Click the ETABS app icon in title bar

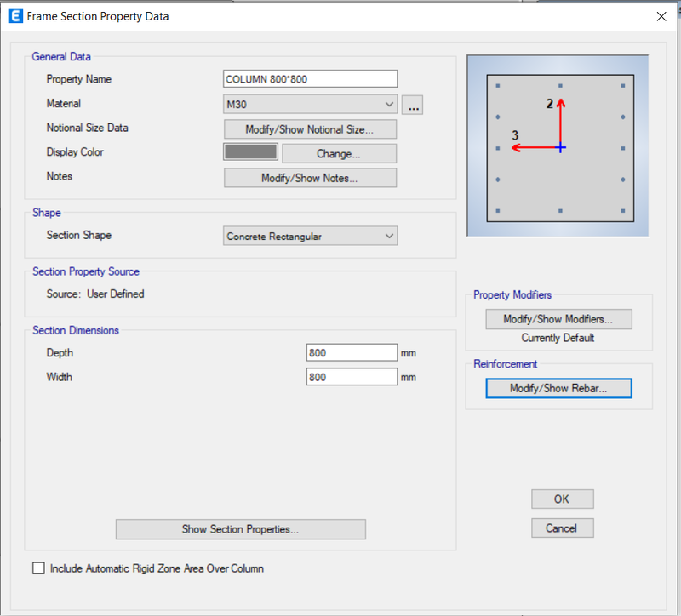pos(15,16)
